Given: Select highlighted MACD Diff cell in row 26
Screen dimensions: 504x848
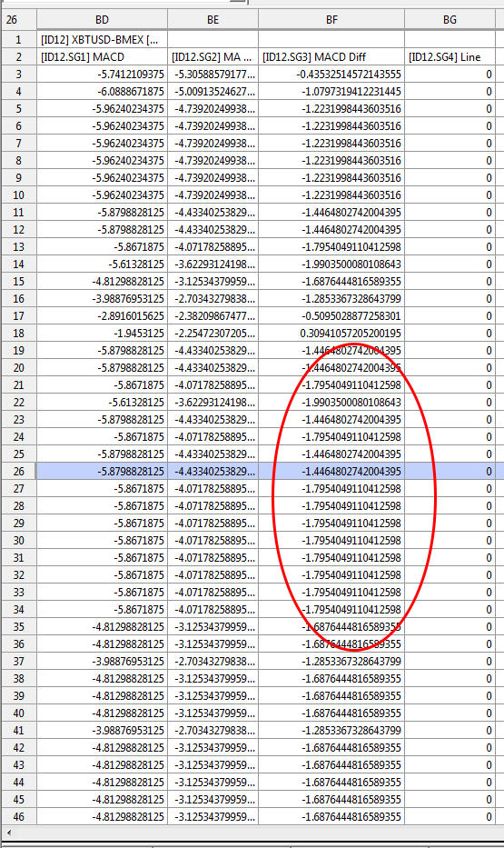Looking at the screenshot, I should pos(331,471).
